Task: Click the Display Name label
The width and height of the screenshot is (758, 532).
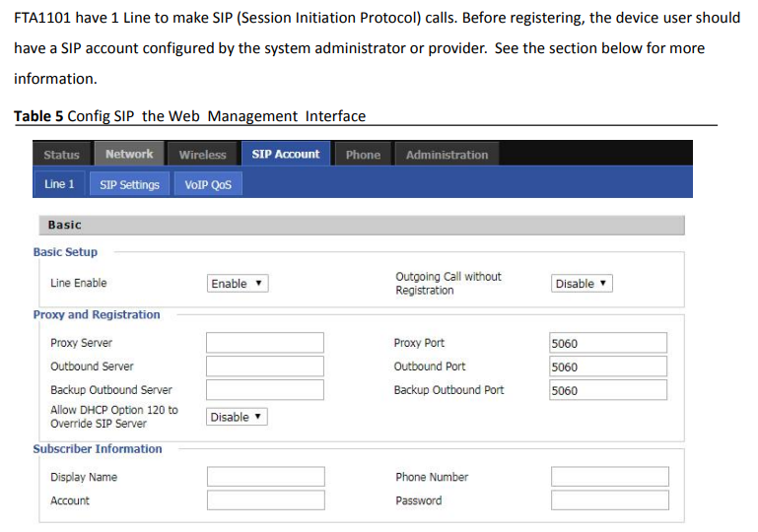Action: click(x=84, y=477)
